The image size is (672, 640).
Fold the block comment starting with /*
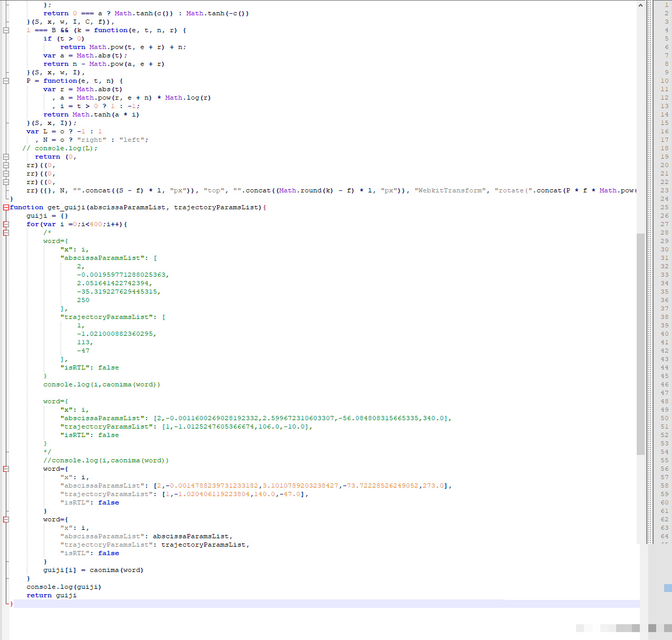point(6,232)
